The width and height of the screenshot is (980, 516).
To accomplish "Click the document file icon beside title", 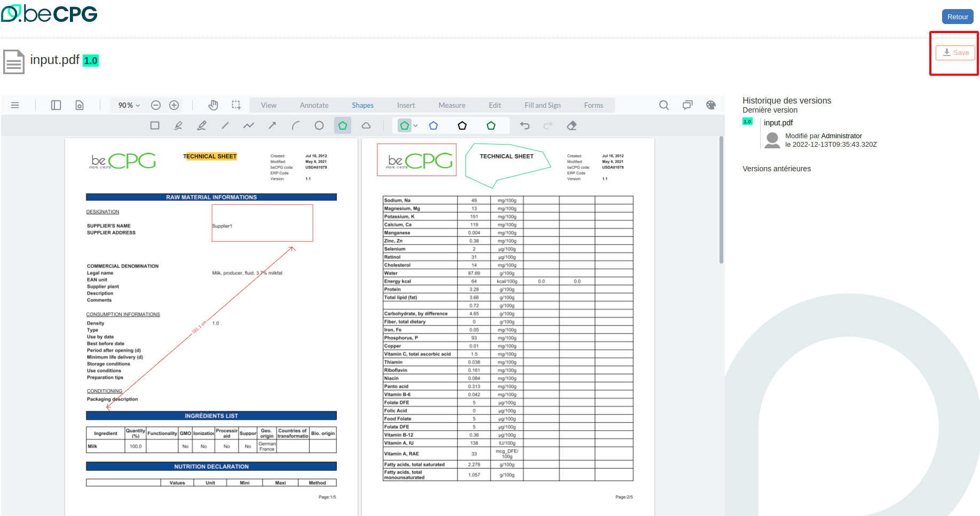I will (14, 61).
